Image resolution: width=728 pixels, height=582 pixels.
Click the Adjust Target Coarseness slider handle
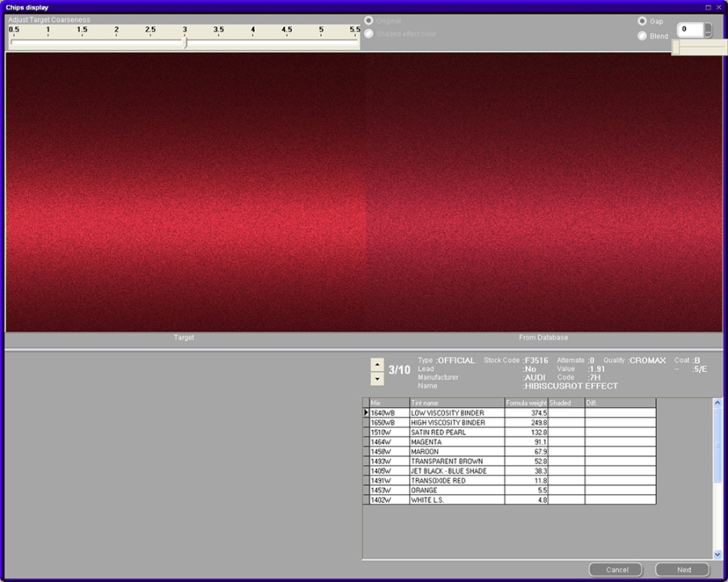click(185, 44)
